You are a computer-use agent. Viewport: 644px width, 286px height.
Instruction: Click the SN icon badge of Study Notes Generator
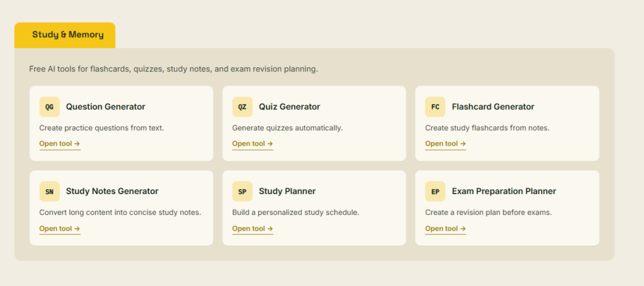49,192
